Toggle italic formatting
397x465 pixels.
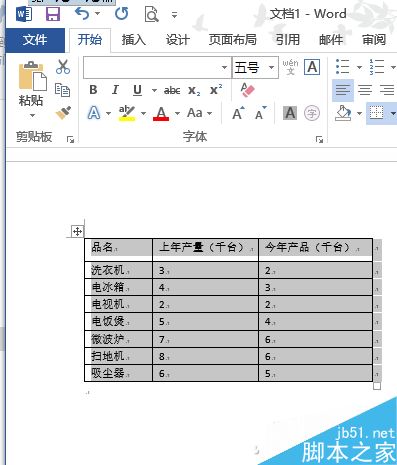point(115,90)
